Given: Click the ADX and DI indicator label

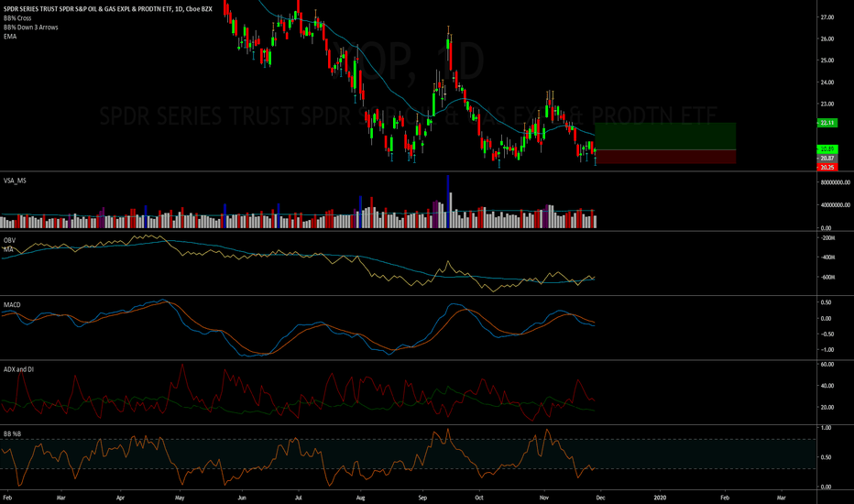Looking at the screenshot, I should pyautogui.click(x=18, y=369).
